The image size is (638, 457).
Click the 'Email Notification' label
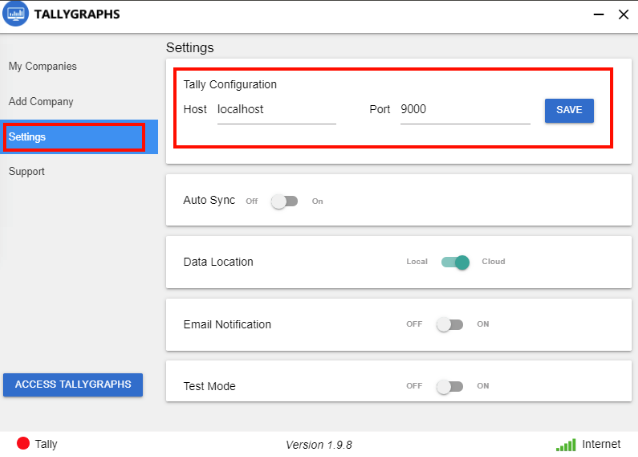pyautogui.click(x=227, y=324)
